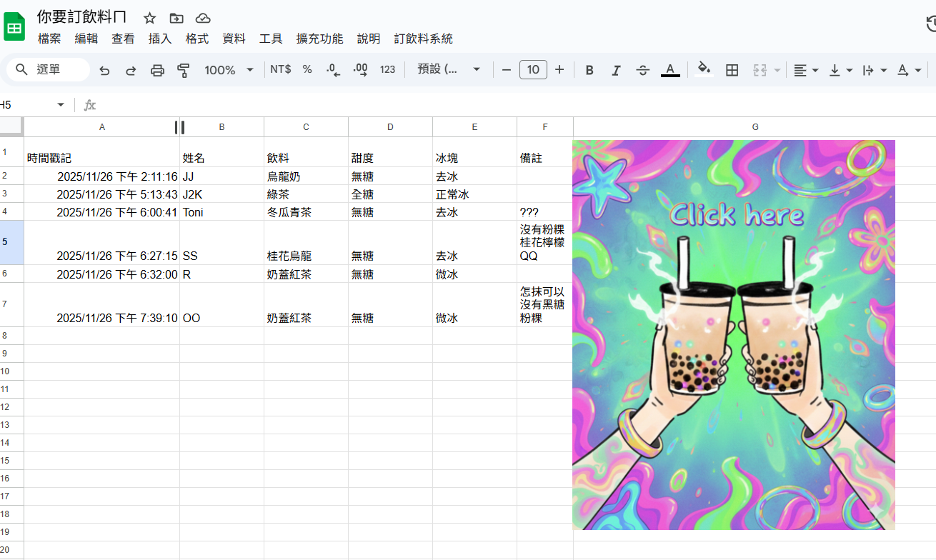Click the cloud document status icon
The image size is (936, 560).
click(x=203, y=19)
